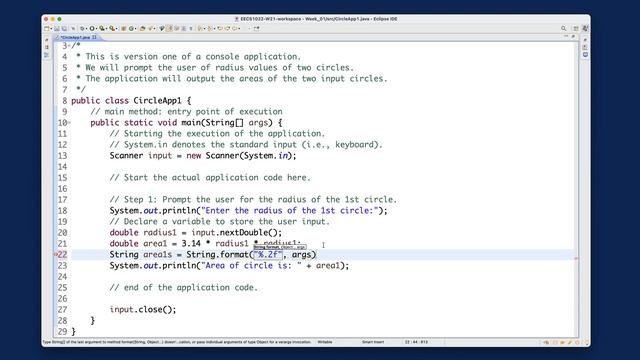Open the Debug dropdown arrow
This screenshot has width=640, height=360.
[86, 29]
